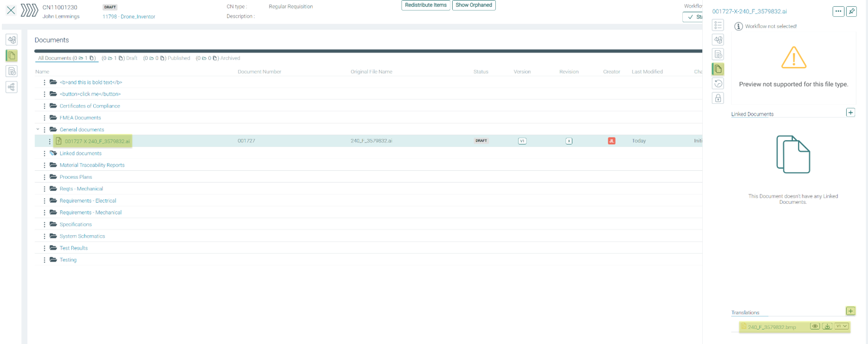This screenshot has height=344, width=868.
Task: Open the FMEA Documents folder
Action: click(80, 118)
